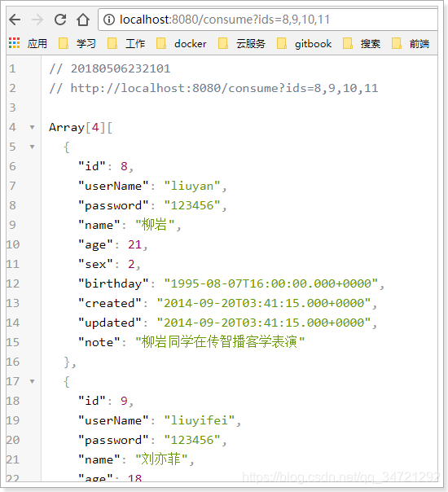448x492 pixels.
Task: Open the 前端 bookmark folder
Action: point(411,43)
